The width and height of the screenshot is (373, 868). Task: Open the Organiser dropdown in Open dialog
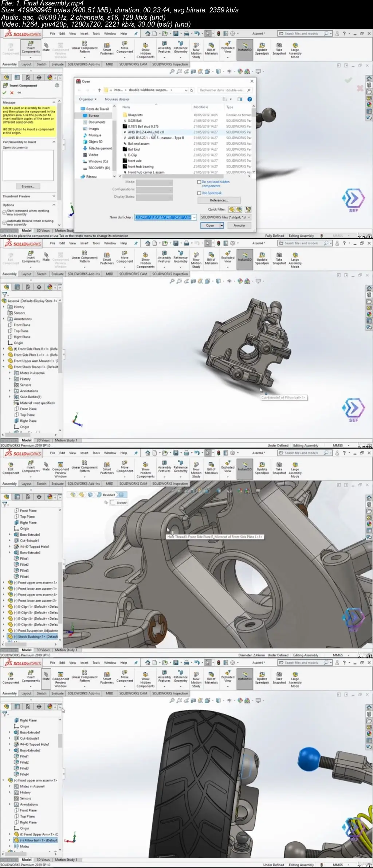pyautogui.click(x=88, y=99)
